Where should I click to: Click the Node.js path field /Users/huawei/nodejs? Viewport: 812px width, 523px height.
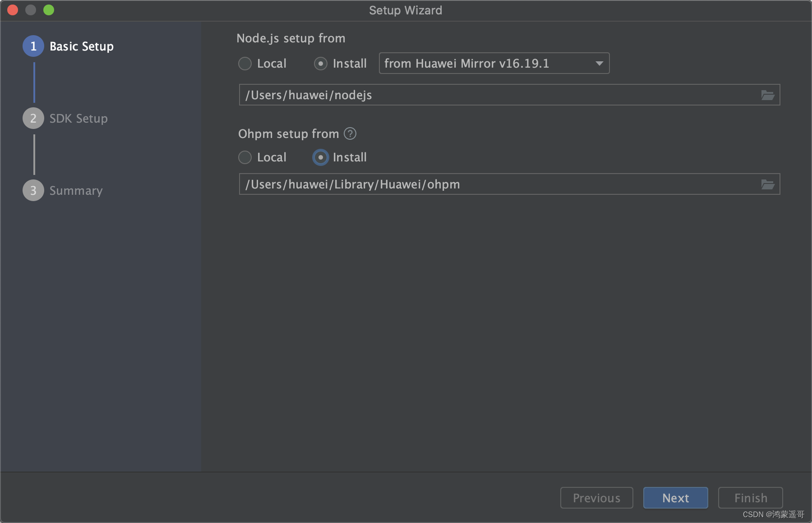click(509, 95)
